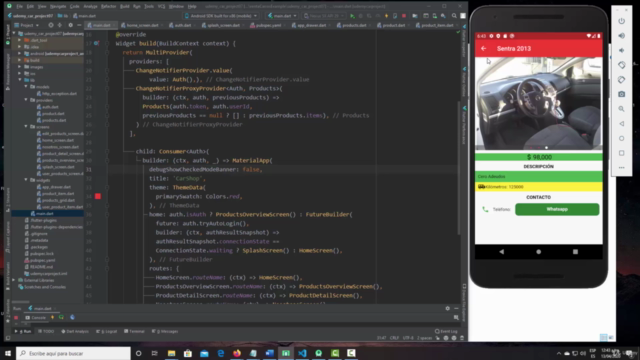Tap Android home navigation button on phone screen
Screen dimensions: 640x360
coord(538,252)
